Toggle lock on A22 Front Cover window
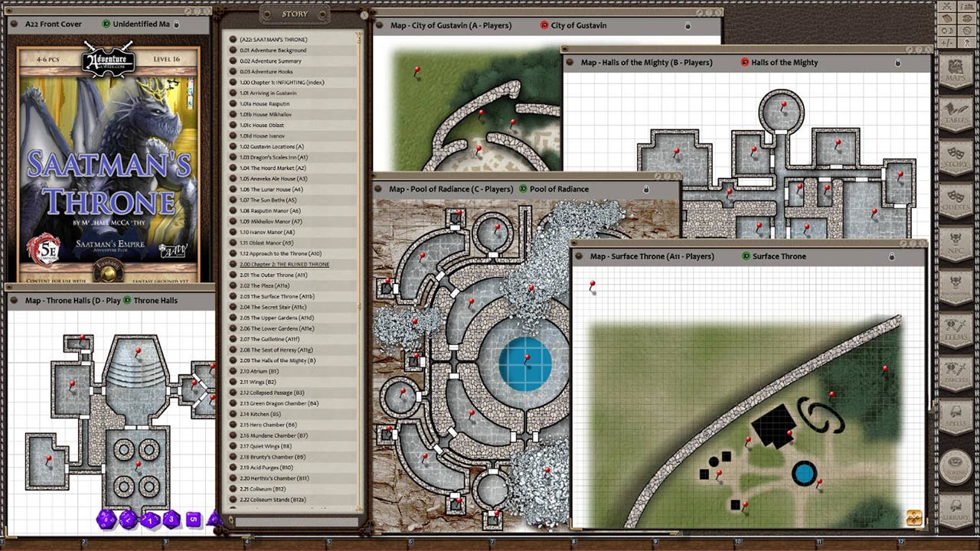Viewport: 980px width, 551px height. click(178, 24)
